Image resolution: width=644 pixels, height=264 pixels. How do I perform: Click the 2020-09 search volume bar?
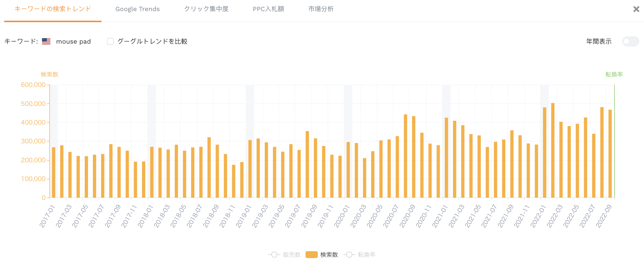pos(405,156)
